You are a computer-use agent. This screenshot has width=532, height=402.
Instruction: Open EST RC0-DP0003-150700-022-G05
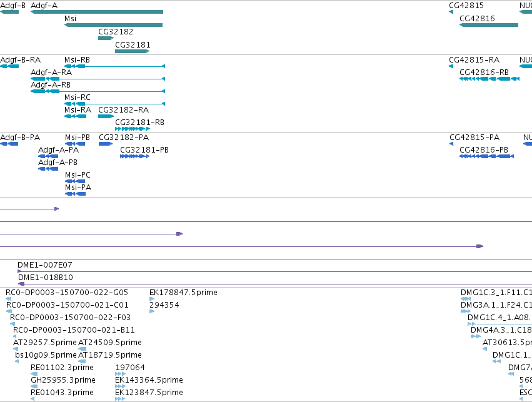tap(67, 293)
